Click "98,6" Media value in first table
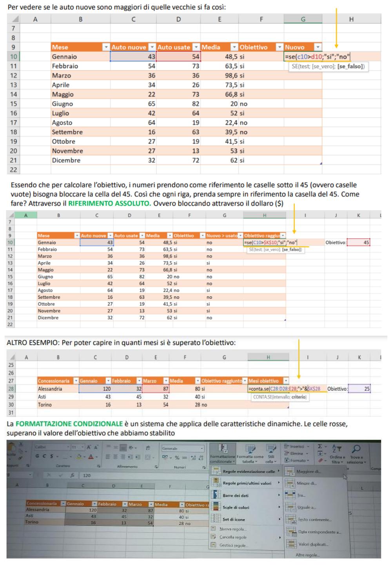Image resolution: width=392 pixels, height=566 pixels. click(231, 76)
